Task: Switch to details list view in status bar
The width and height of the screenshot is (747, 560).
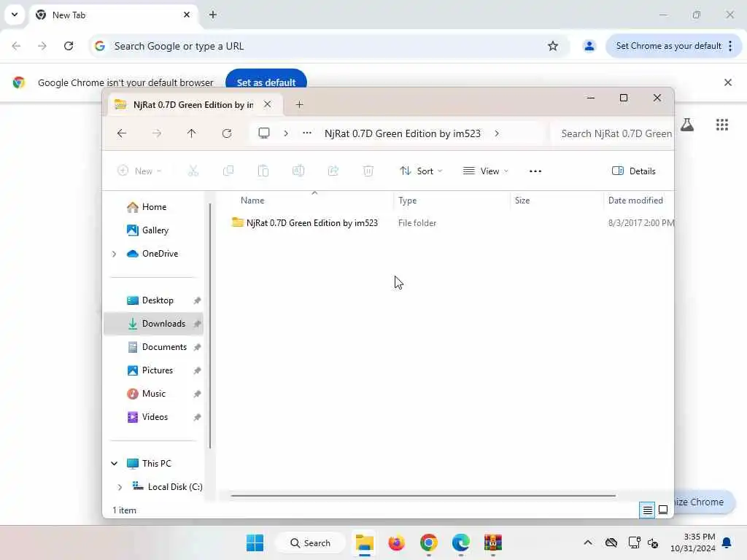Action: 647,510
